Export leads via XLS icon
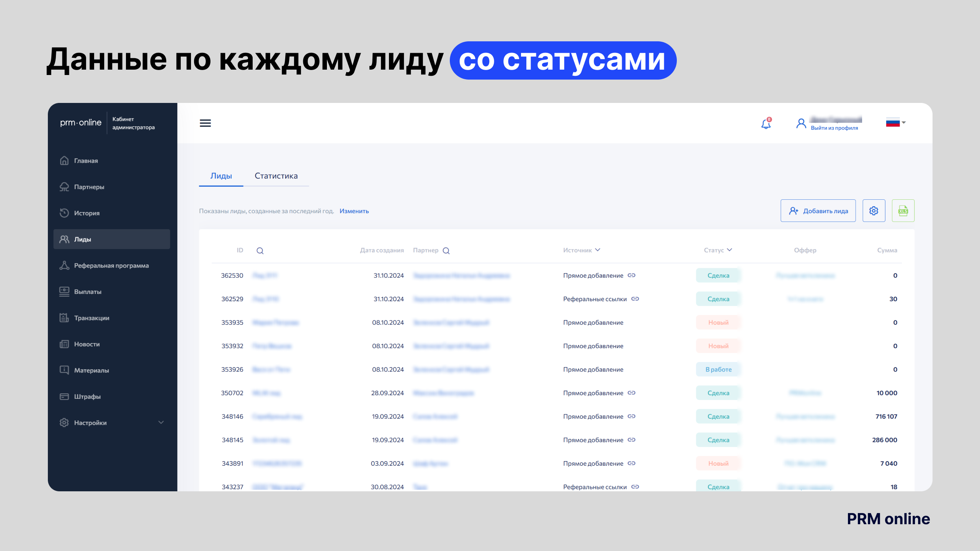Viewport: 980px width, 551px height. pyautogui.click(x=903, y=211)
